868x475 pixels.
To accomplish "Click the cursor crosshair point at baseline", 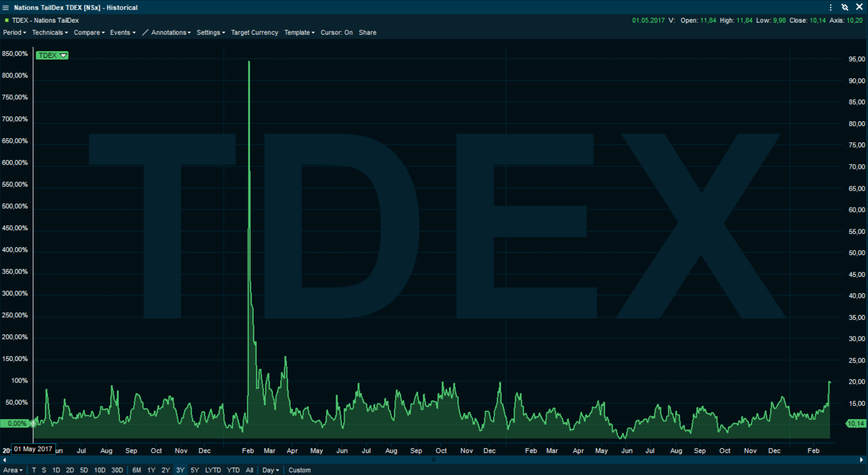I will 33,423.
